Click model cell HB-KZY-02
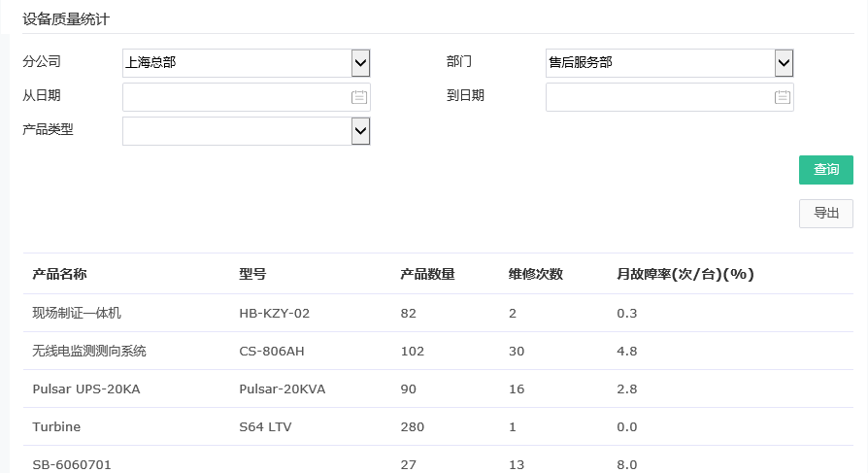Screen dimensions: 868x473 (274, 314)
